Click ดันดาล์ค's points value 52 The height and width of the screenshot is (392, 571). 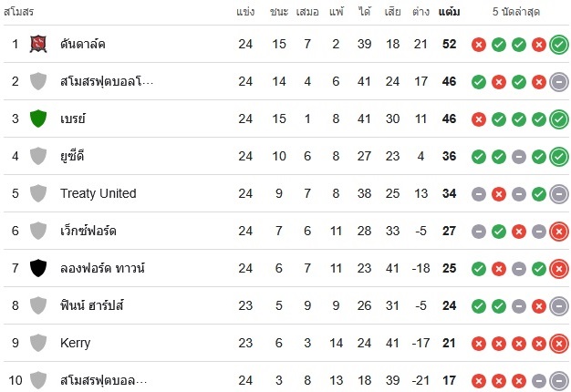tap(449, 44)
